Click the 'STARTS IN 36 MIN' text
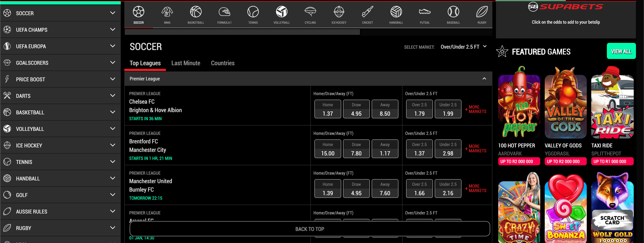Screen dimensions: 644x243 click(x=145, y=119)
